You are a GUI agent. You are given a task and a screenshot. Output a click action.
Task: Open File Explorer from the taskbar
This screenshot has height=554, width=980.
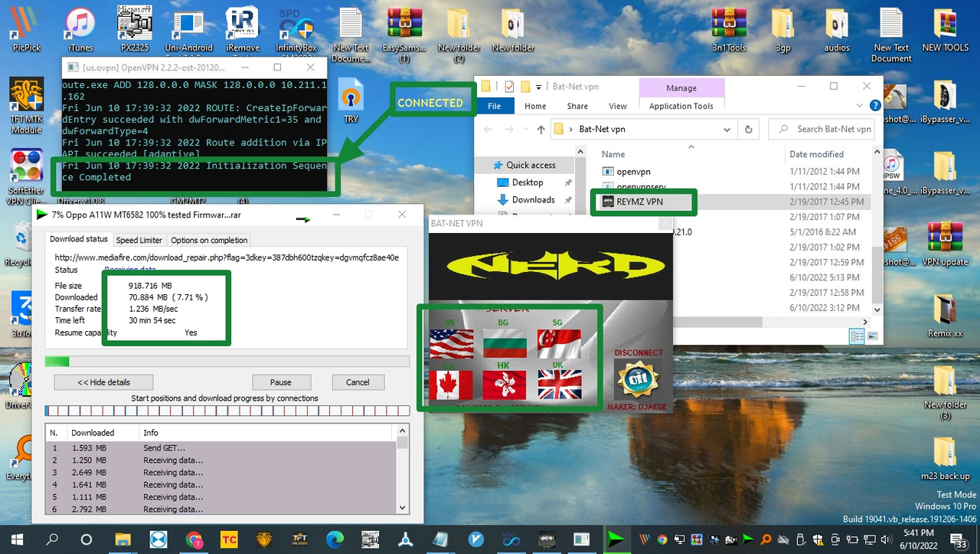(122, 539)
